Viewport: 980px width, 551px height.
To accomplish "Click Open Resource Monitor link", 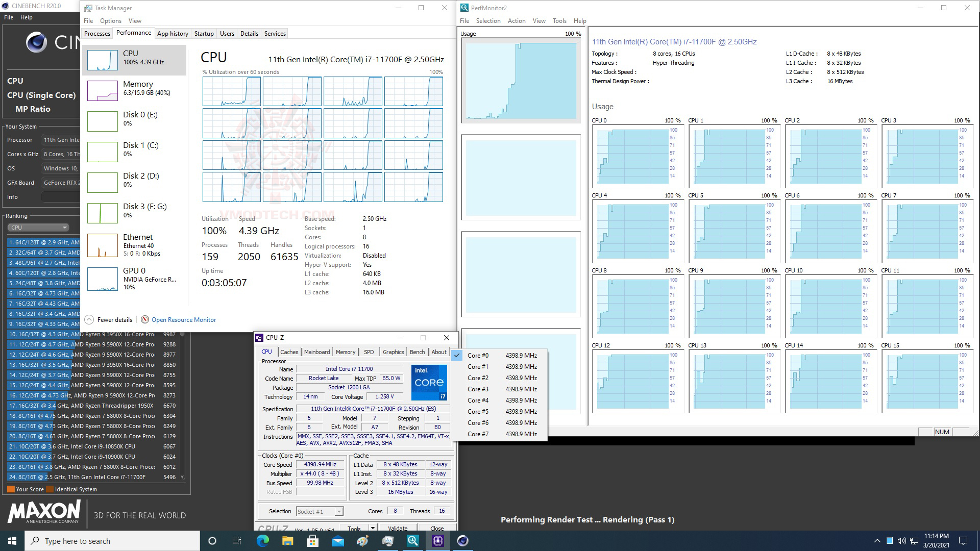I will (x=184, y=320).
